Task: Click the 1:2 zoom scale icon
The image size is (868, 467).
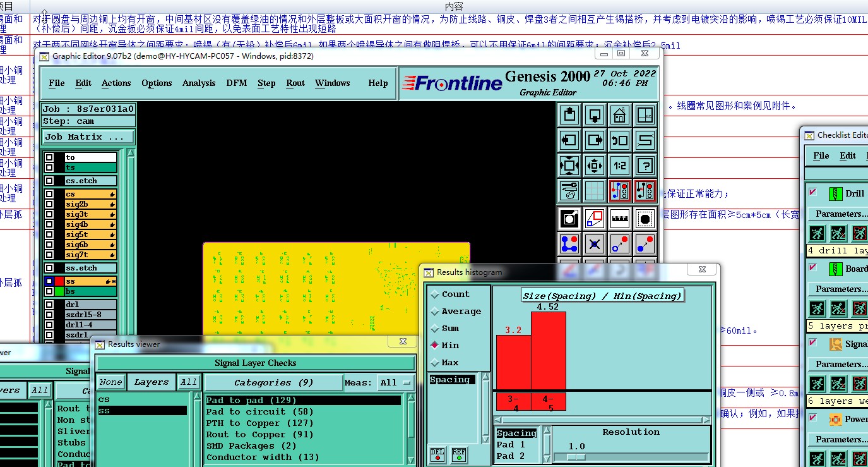Action: [x=619, y=166]
